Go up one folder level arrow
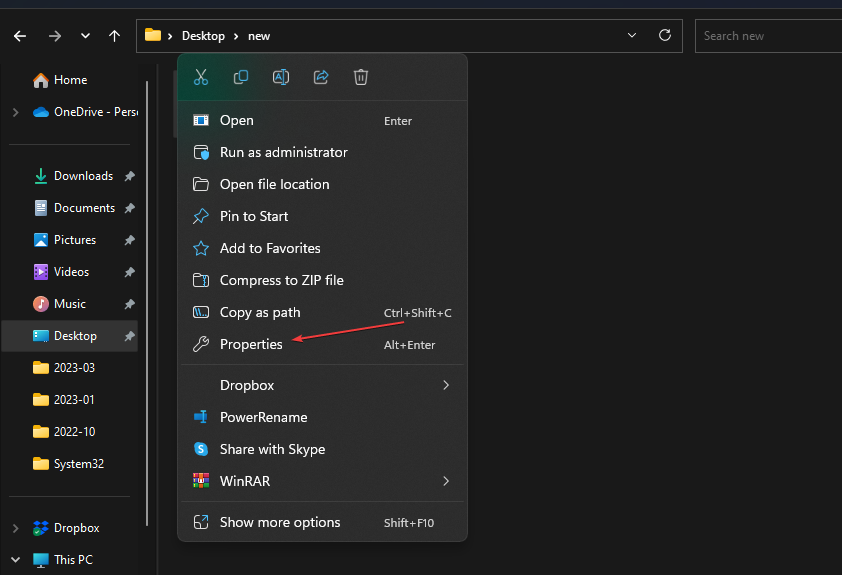Screen dimensions: 842x575 click(114, 36)
